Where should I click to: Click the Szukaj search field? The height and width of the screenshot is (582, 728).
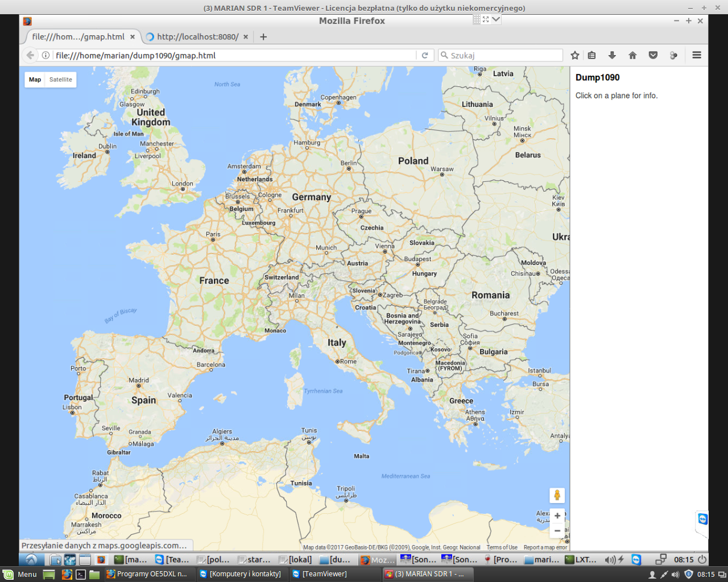500,55
